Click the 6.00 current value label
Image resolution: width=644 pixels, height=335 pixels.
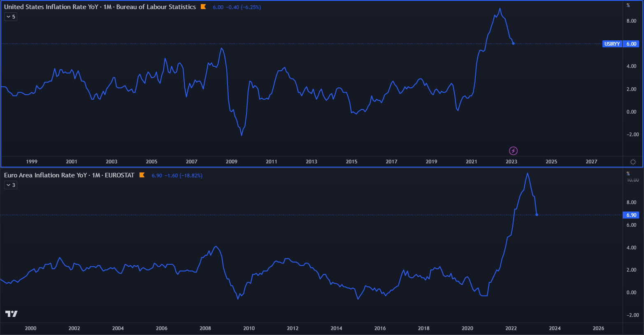[631, 44]
